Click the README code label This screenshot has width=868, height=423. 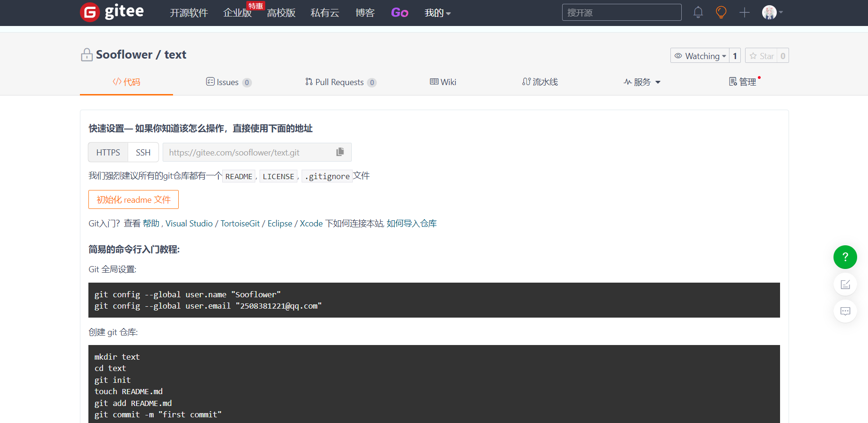click(x=239, y=176)
